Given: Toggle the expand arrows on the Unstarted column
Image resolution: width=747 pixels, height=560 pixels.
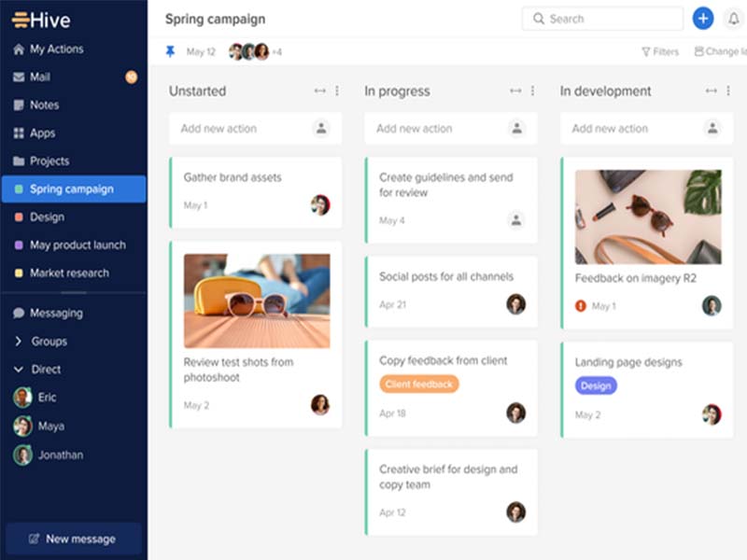Looking at the screenshot, I should (x=318, y=91).
